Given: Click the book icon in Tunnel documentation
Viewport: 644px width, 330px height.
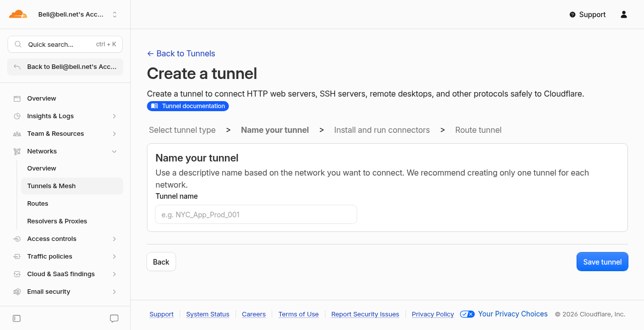Looking at the screenshot, I should pos(154,106).
